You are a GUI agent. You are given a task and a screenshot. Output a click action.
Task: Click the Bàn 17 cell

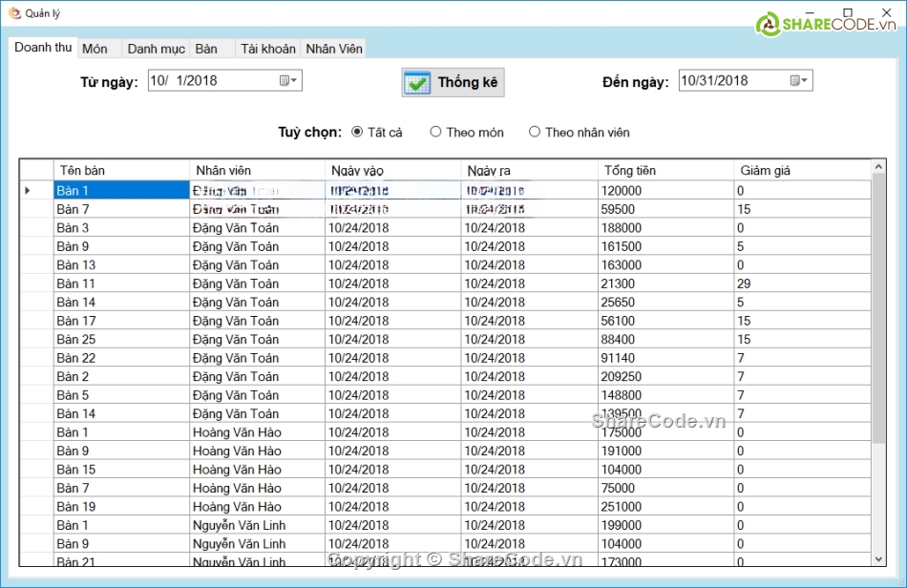tap(121, 321)
